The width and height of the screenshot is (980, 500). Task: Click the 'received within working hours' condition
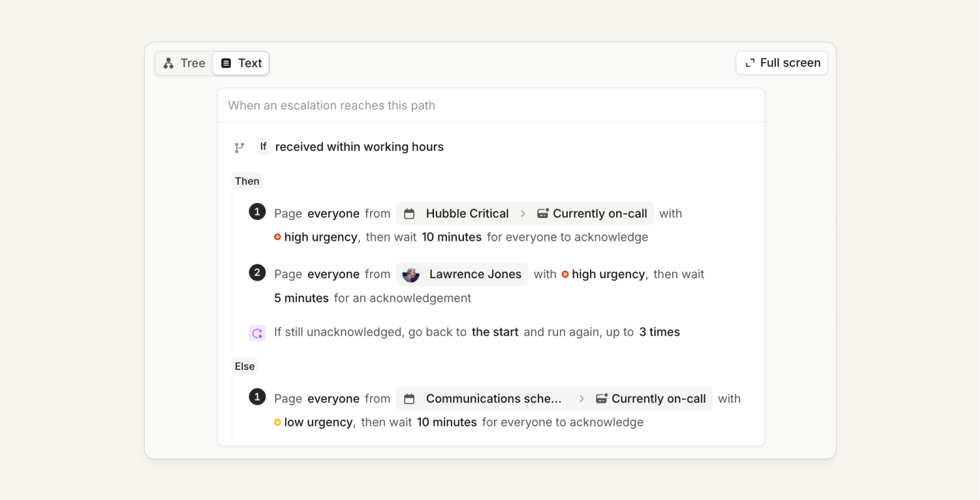(359, 147)
